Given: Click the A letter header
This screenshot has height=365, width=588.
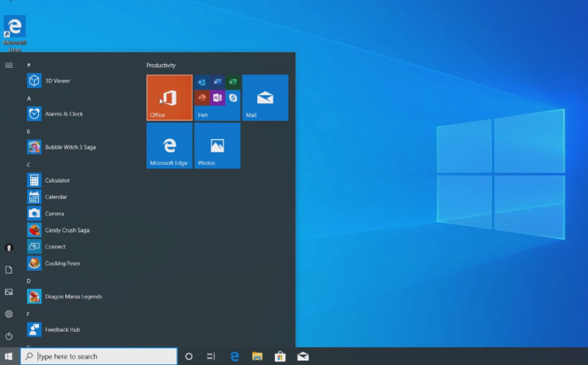Looking at the screenshot, I should point(29,99).
